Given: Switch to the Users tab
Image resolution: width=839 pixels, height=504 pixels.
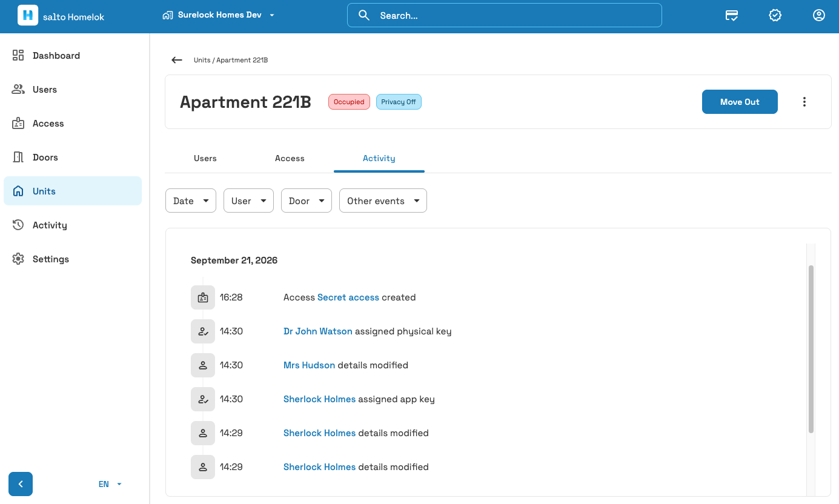Looking at the screenshot, I should (205, 158).
